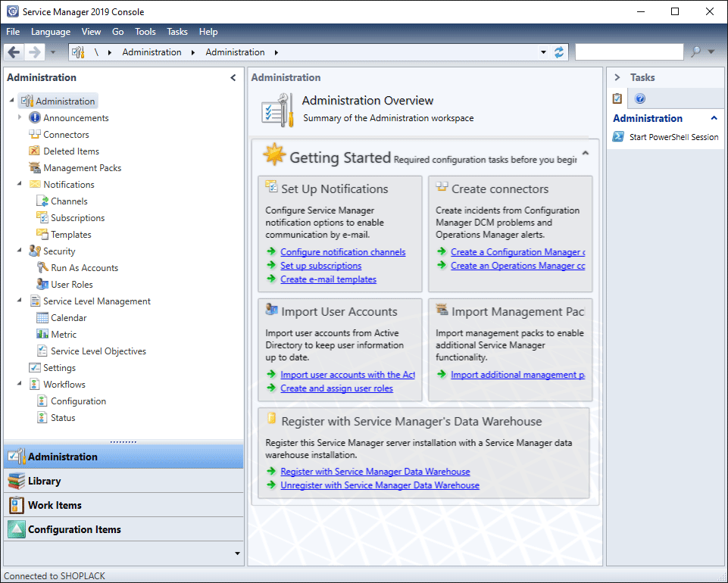Viewport: 728px width, 583px height.
Task: Click the workflow Status icon
Action: 42,418
